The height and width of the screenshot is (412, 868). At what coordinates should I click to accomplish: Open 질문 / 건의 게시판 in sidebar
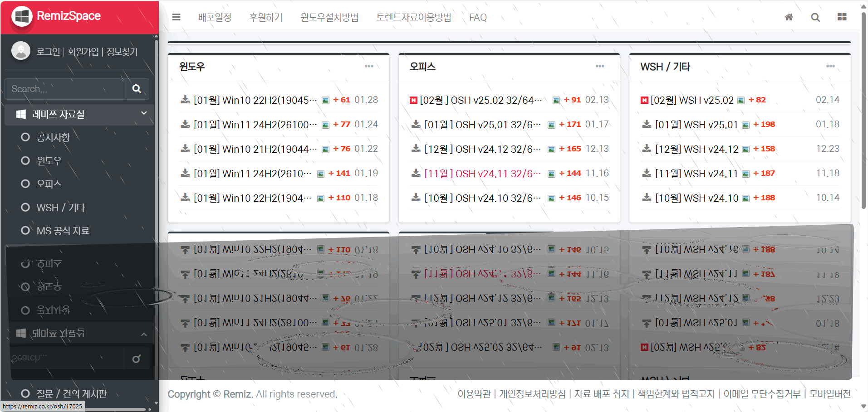(x=72, y=393)
